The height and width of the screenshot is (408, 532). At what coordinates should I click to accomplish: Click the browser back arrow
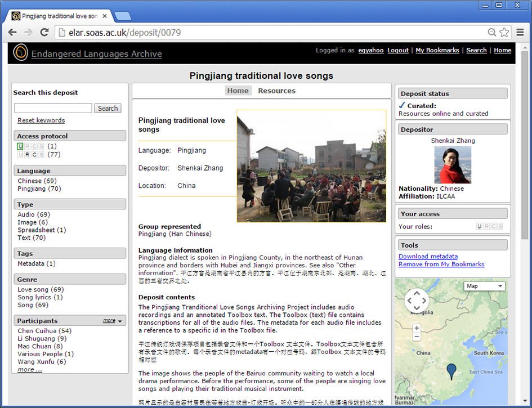point(12,32)
